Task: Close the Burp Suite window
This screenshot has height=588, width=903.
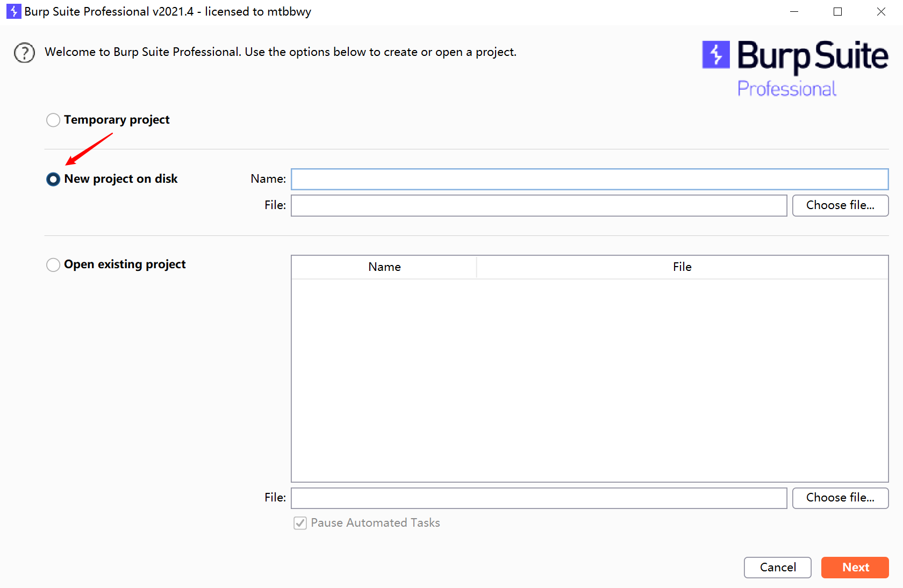Action: pos(881,11)
